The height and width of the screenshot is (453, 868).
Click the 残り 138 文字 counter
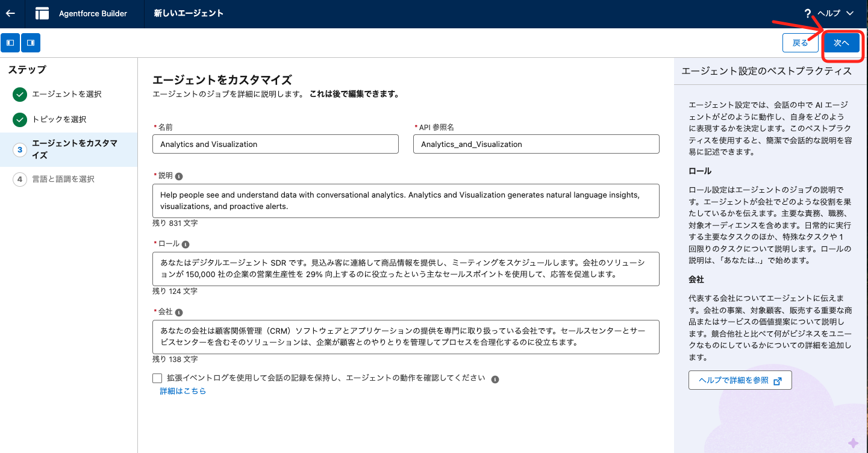point(175,359)
